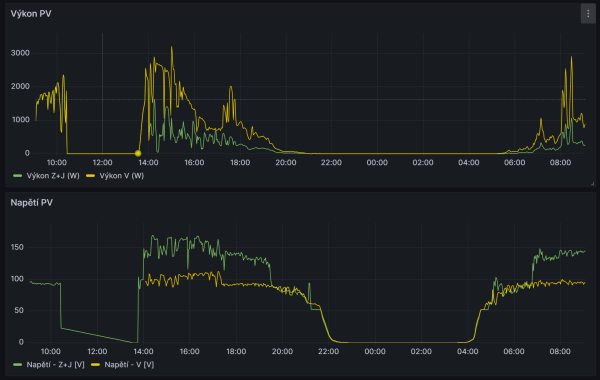Click the 150 label on the voltage Y axis
This screenshot has height=380, width=600.
pyautogui.click(x=17, y=247)
